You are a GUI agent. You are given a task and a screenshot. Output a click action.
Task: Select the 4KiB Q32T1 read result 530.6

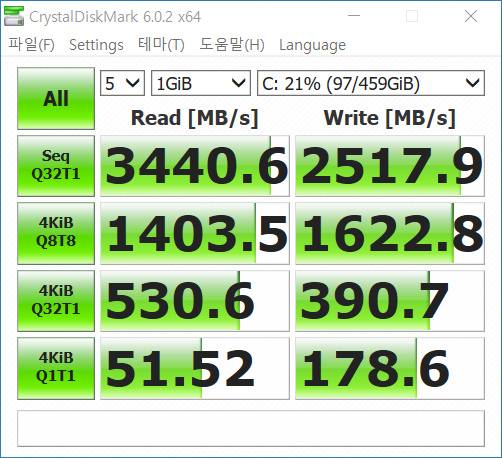pos(195,301)
